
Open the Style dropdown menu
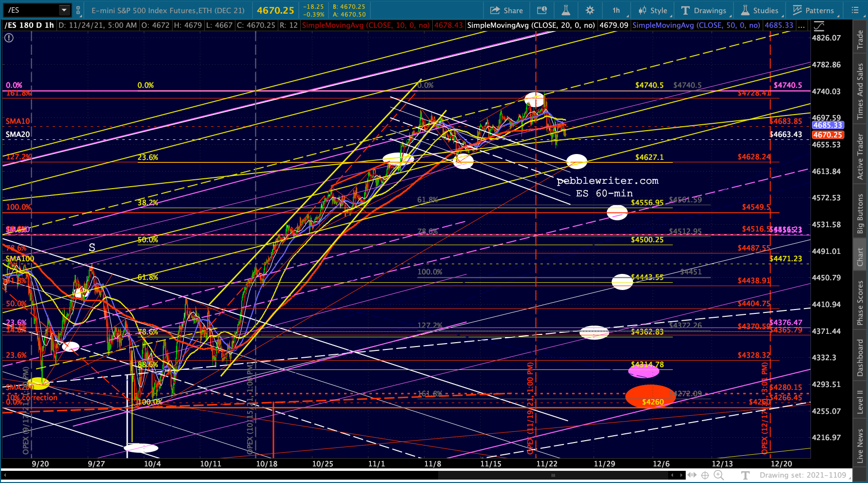click(x=653, y=10)
